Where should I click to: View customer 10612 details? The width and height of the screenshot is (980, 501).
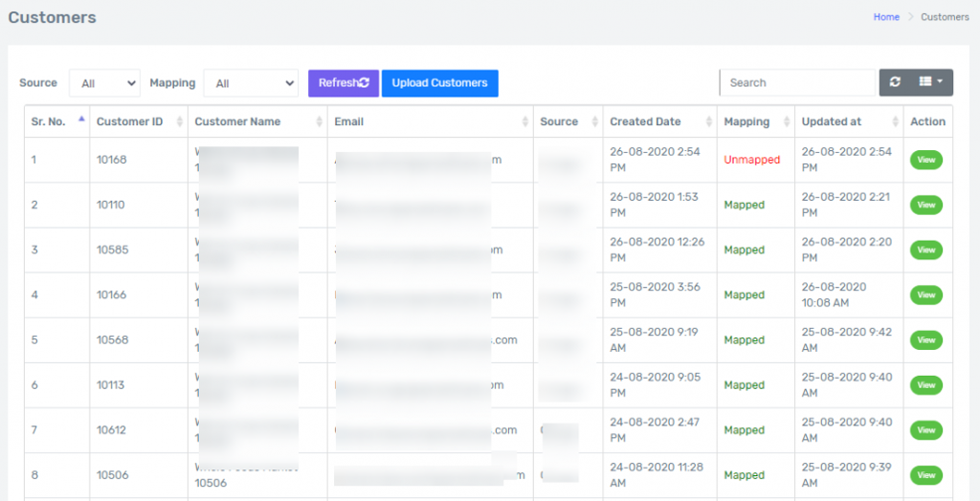point(926,430)
